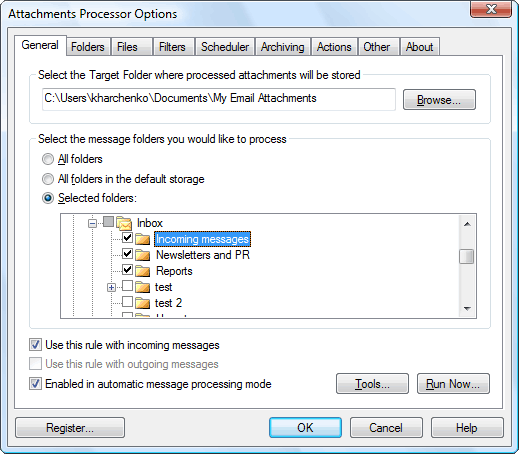Click the Target Folder path field

click(x=219, y=99)
